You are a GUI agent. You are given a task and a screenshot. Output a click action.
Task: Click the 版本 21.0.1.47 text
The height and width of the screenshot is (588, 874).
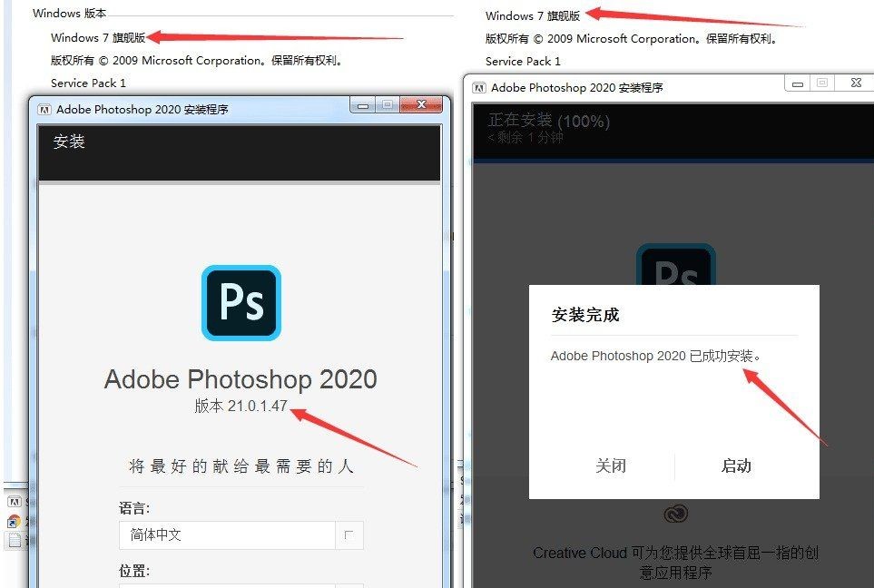(x=241, y=406)
